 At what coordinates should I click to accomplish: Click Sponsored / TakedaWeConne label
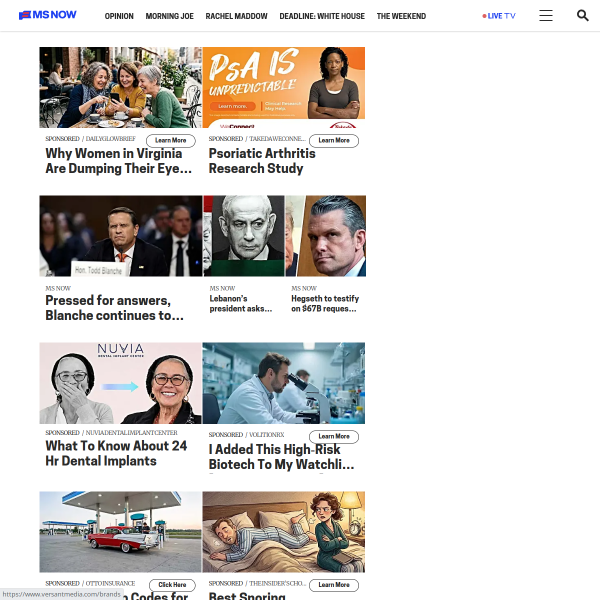point(257,139)
